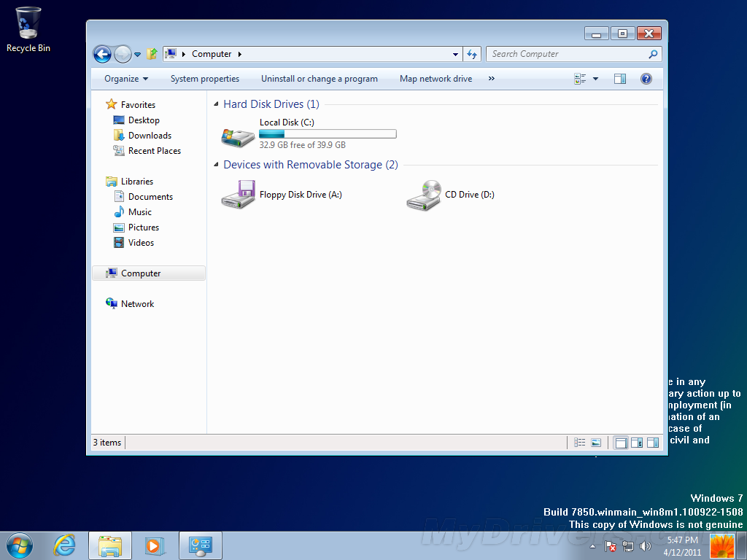Open the address bar history dropdown
The image size is (747, 560).
coord(455,54)
